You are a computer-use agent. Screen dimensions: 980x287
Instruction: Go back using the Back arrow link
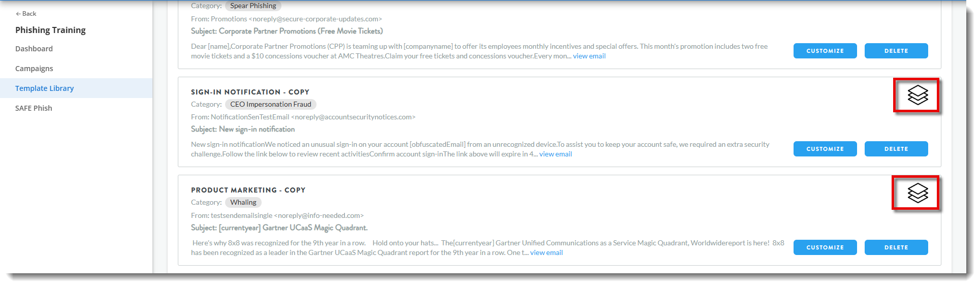(26, 14)
